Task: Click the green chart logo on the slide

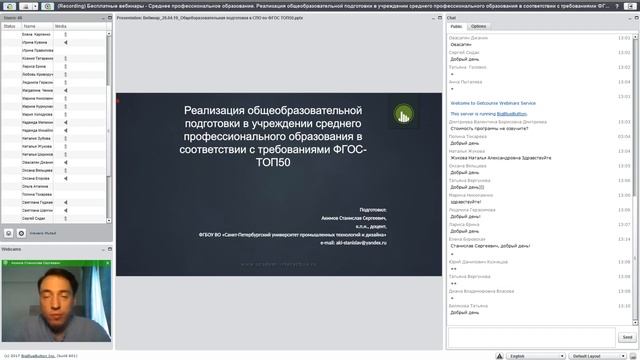Action: pos(403,115)
